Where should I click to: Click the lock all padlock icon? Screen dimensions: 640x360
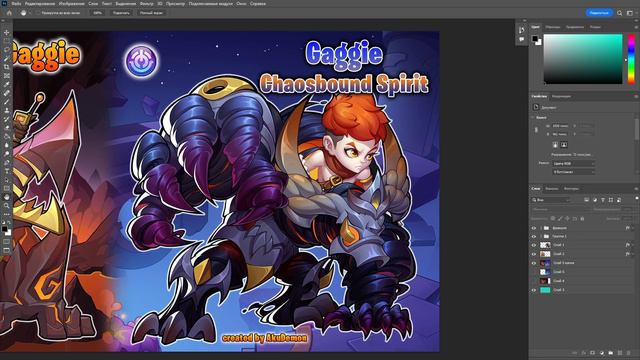pyautogui.click(x=582, y=219)
